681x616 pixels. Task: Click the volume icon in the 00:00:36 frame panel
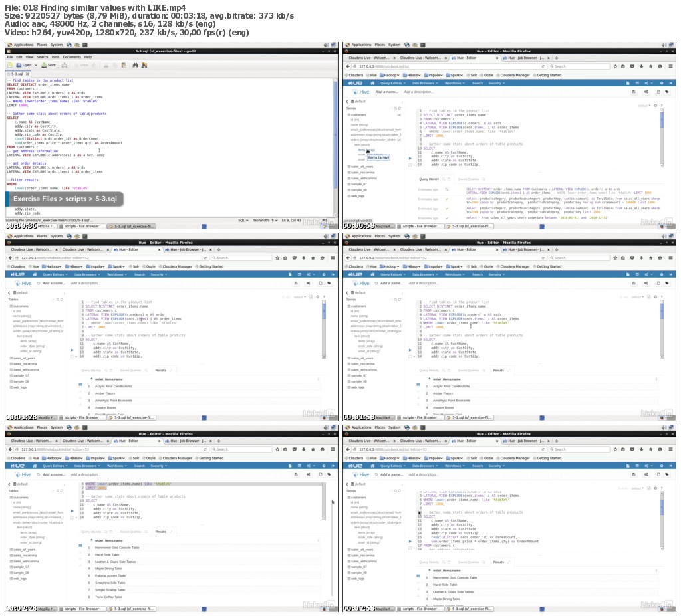coord(326,45)
